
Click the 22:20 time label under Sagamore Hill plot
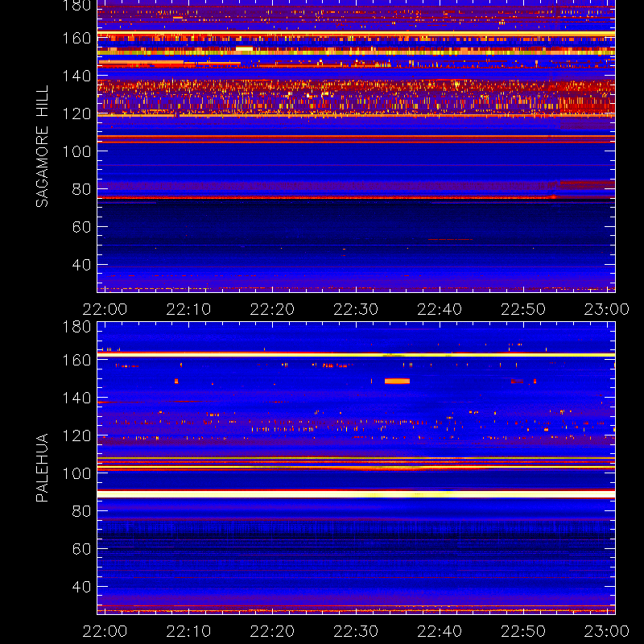(x=272, y=309)
